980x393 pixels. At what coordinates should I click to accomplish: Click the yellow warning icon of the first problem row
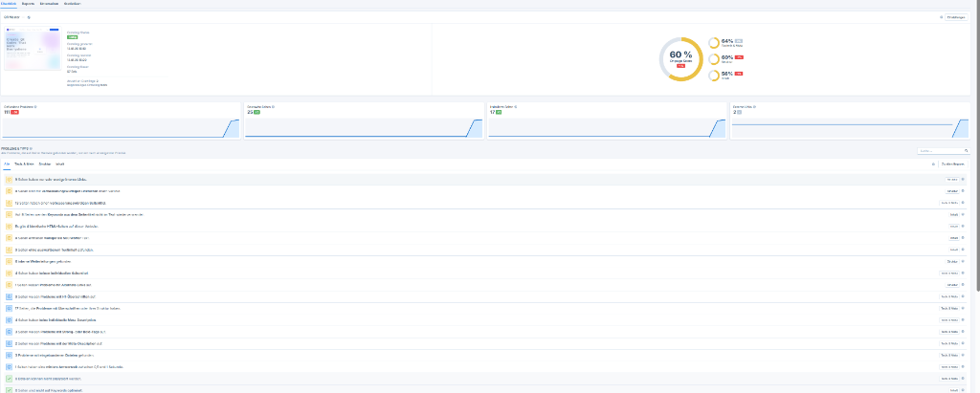tap(9, 179)
